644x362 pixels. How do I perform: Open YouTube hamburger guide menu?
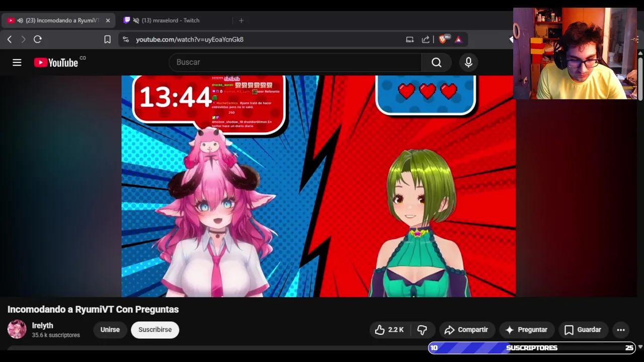[17, 62]
